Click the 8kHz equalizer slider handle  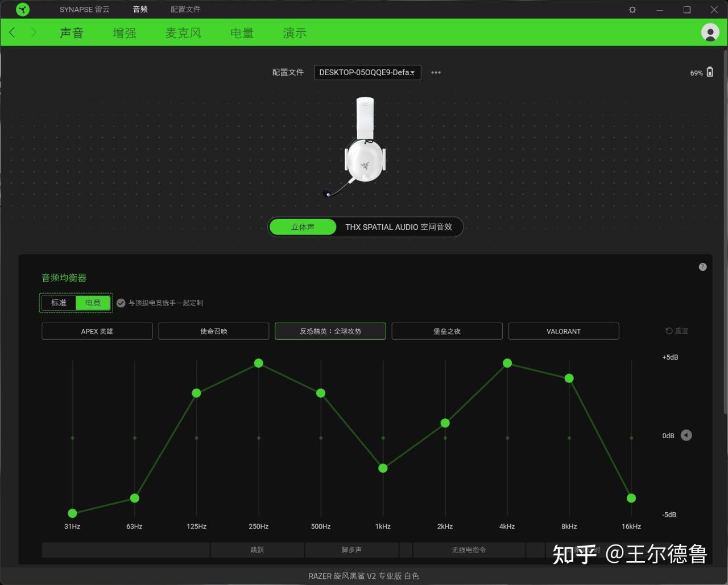[569, 378]
